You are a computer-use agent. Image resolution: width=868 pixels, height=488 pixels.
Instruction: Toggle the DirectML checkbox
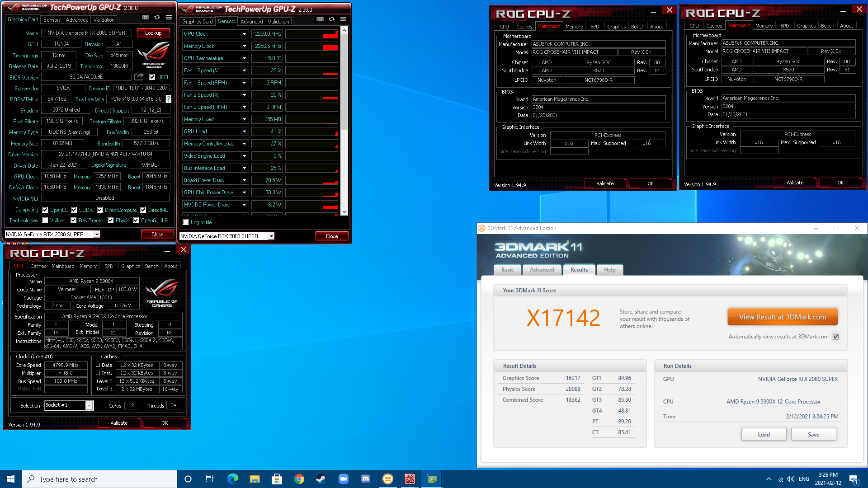click(x=143, y=210)
